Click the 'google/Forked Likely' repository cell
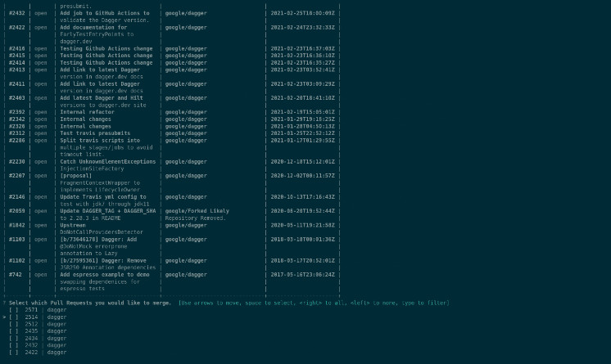 (x=197, y=211)
